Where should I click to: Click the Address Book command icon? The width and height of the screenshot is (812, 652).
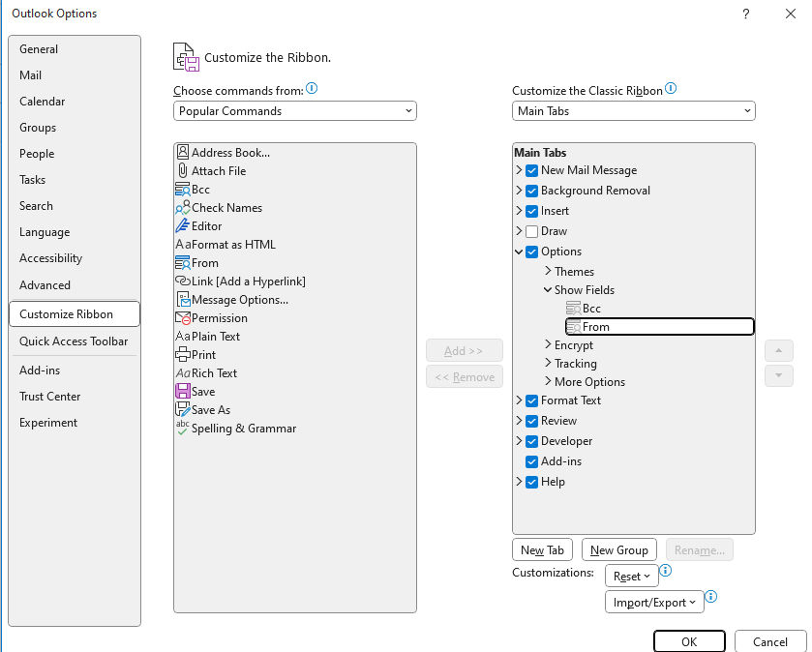pyautogui.click(x=182, y=152)
